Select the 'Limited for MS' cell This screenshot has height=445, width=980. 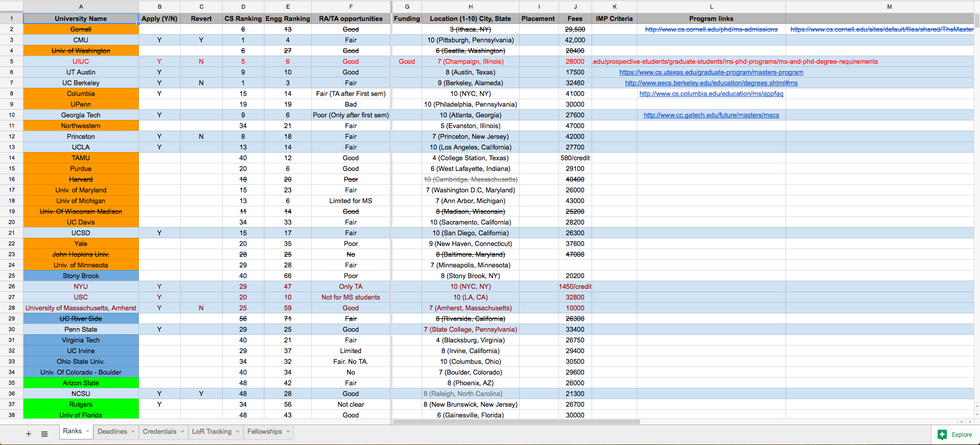(351, 201)
